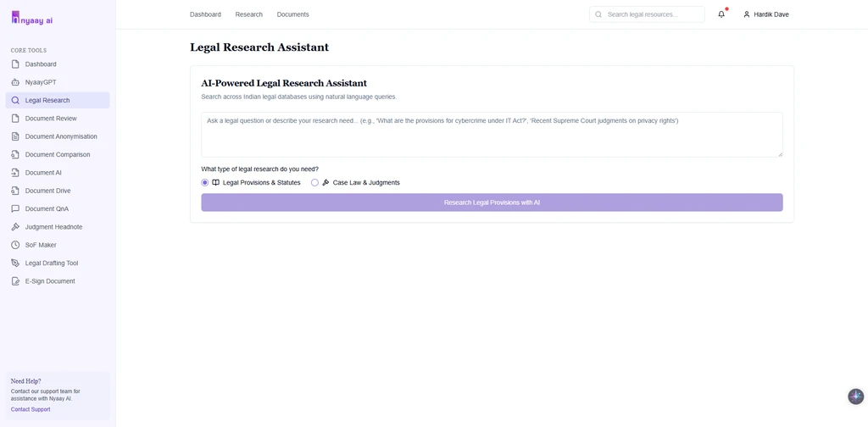Select Case Law & Judgments radio button
This screenshot has height=427, width=868.
(x=315, y=182)
